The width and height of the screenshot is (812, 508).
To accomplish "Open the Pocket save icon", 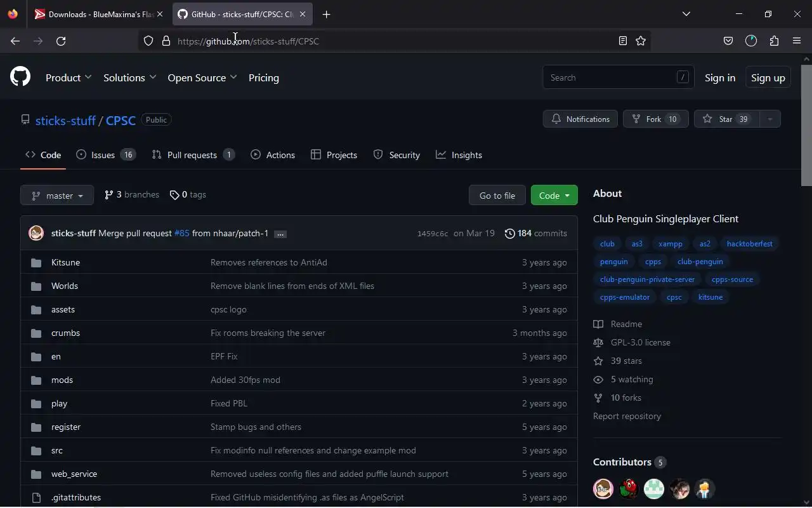I will click(728, 41).
